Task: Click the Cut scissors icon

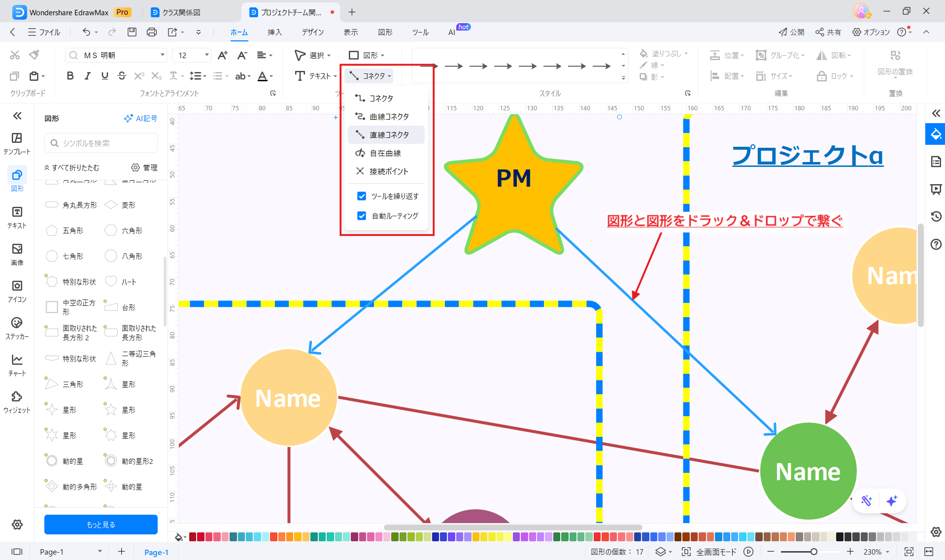Action: pos(15,55)
